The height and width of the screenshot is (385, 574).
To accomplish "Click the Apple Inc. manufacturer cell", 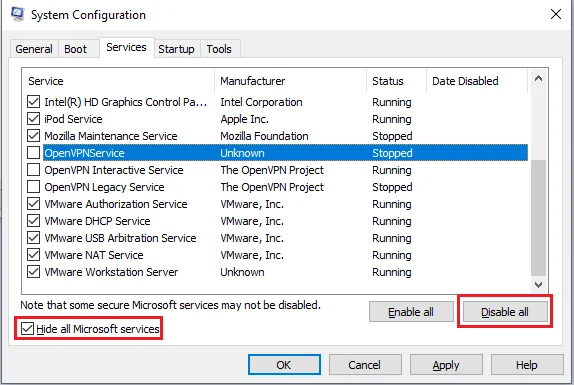I will 245,119.
